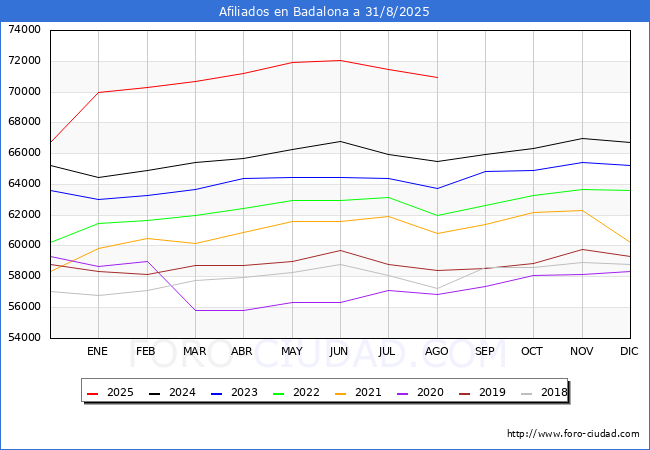This screenshot has width=650, height=450.
Task: Click the orange 2021 line's NOV peak
Action: [x=582, y=210]
